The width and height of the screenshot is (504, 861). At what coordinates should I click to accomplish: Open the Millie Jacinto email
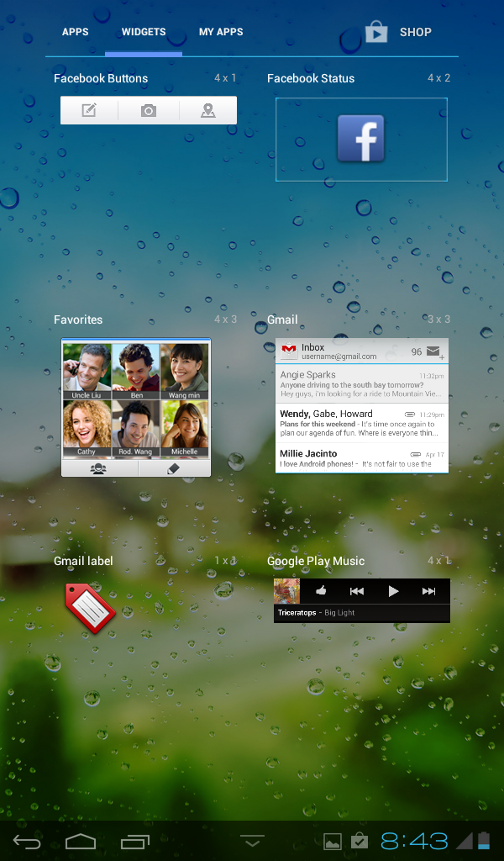click(x=362, y=458)
